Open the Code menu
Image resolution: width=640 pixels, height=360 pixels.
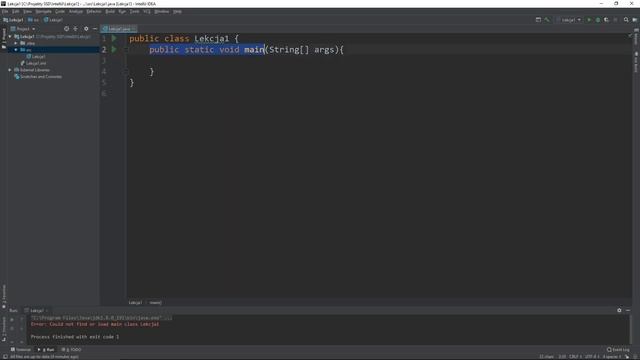click(60, 11)
